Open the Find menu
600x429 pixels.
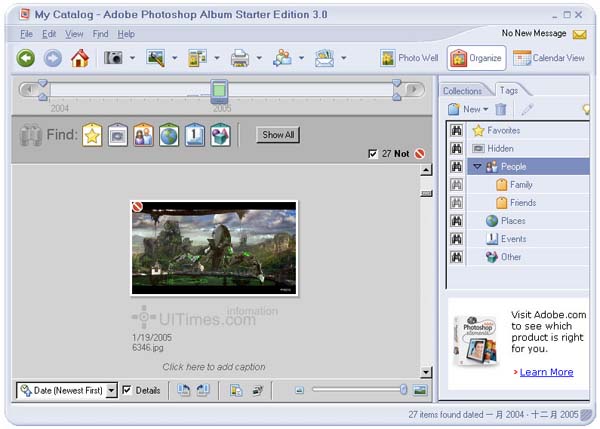click(x=100, y=34)
